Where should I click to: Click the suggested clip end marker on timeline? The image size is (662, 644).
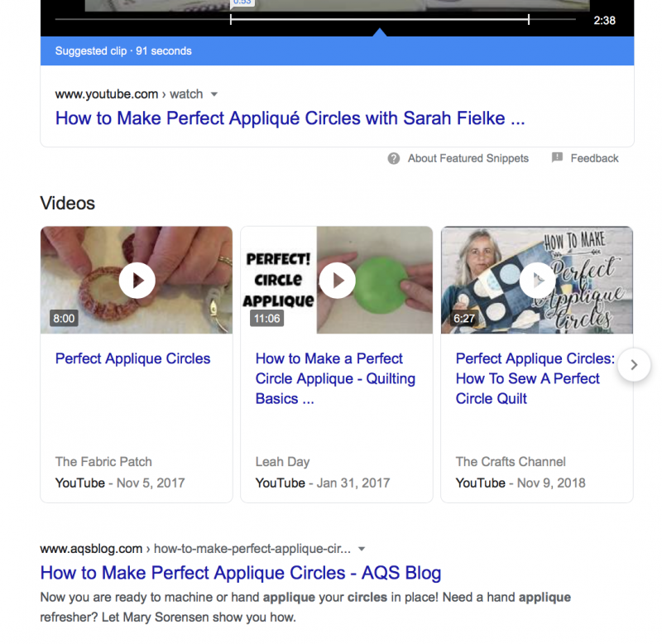(529, 18)
